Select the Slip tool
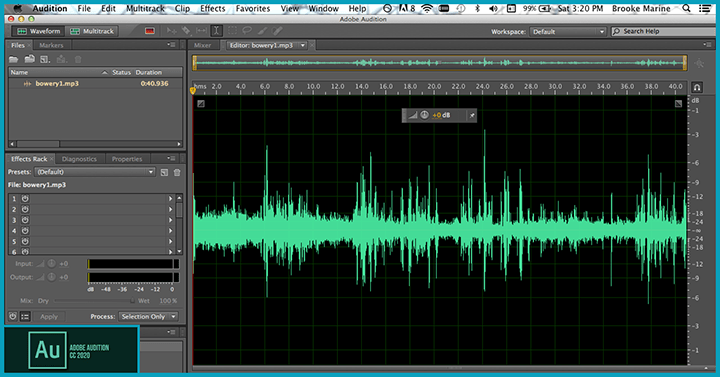Viewport: 720px width, 377px height. click(x=201, y=31)
